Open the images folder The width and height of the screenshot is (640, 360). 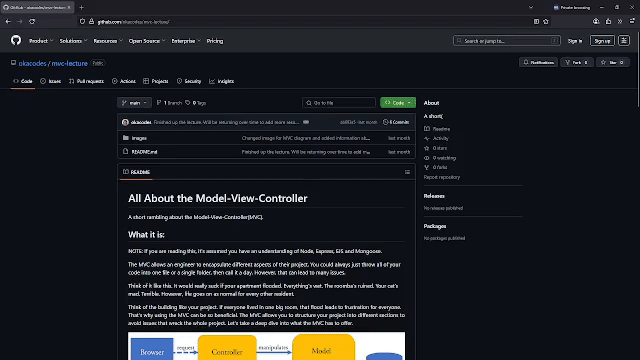click(x=139, y=138)
